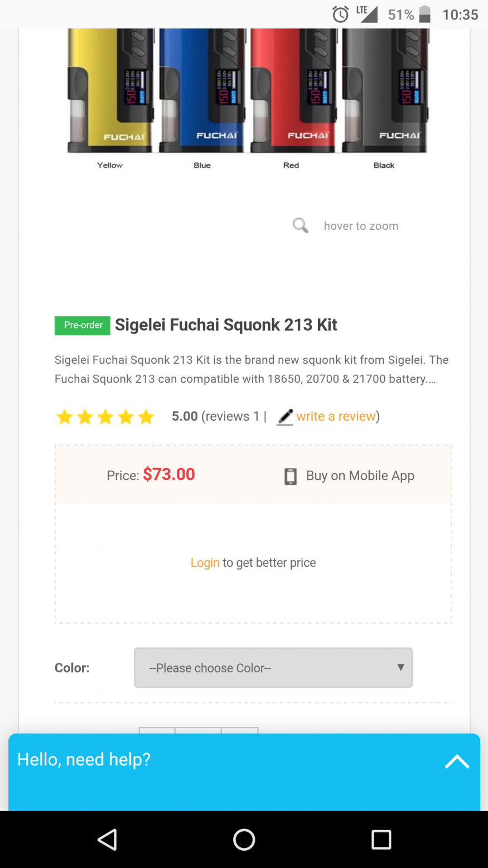Select the red Fuchai kit image
This screenshot has height=868, width=488.
[x=293, y=92]
